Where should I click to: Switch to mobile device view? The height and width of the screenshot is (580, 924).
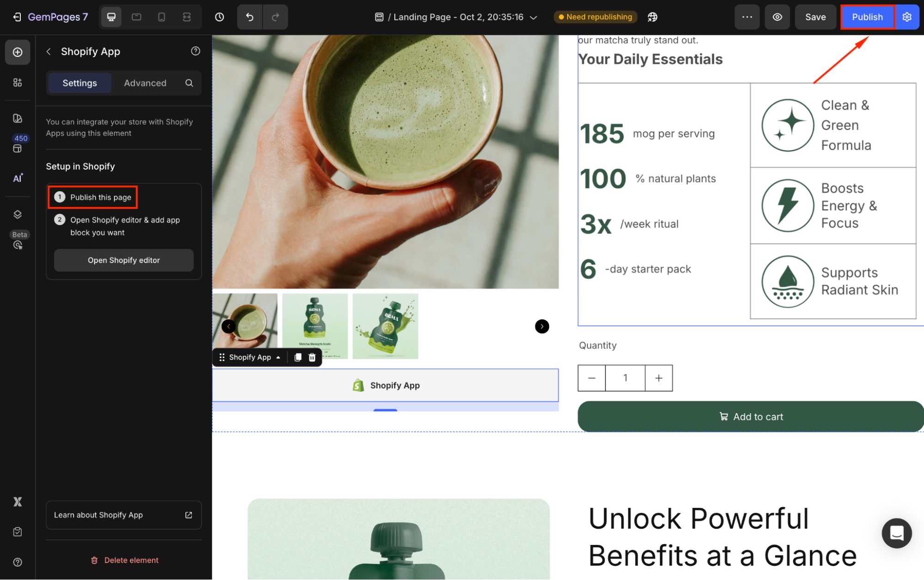coord(161,17)
